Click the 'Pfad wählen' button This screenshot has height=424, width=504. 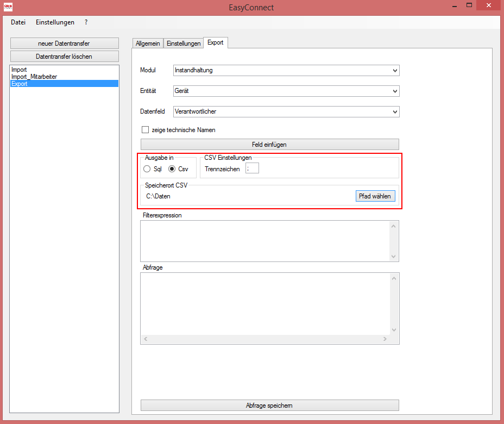point(375,196)
